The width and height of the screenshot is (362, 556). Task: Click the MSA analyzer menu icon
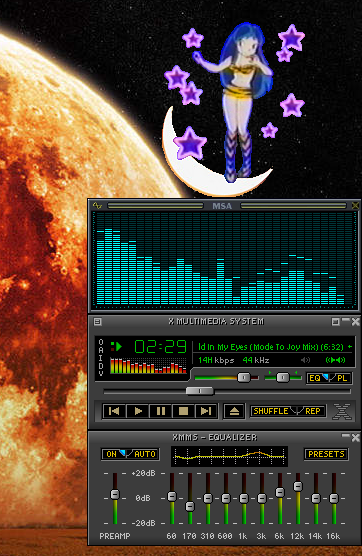[x=97, y=205]
